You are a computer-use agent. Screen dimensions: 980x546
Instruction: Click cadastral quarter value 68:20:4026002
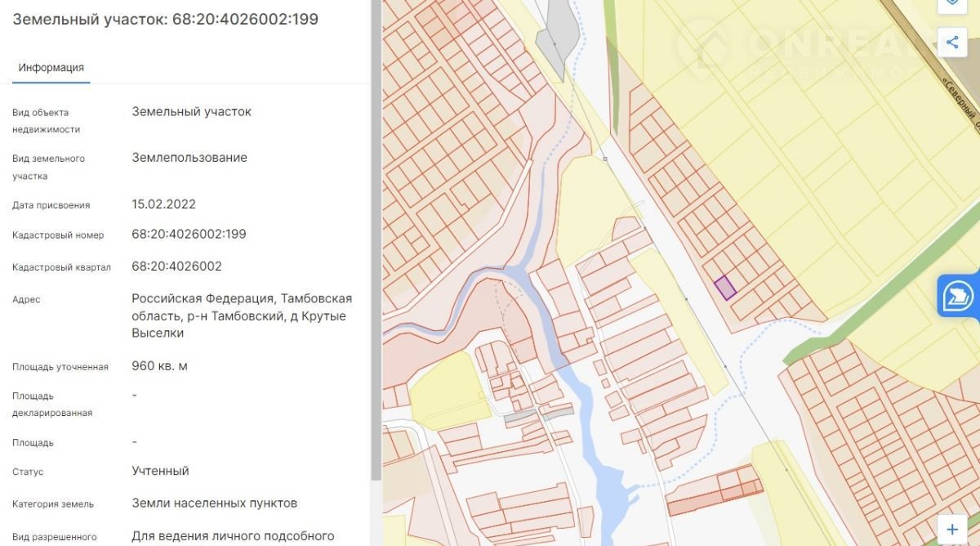coord(176,266)
